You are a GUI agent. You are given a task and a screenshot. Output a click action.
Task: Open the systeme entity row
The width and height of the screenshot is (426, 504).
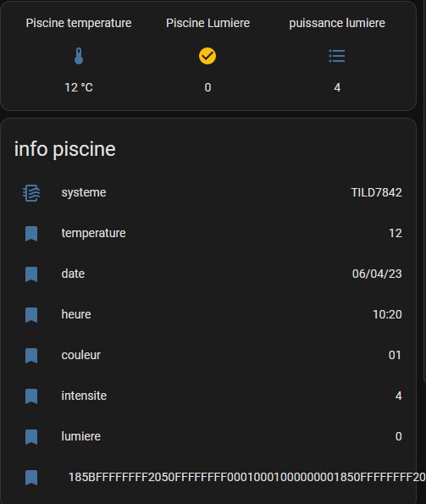point(208,193)
